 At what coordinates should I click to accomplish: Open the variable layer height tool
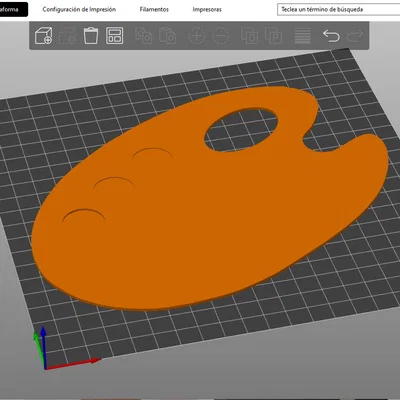(x=302, y=36)
